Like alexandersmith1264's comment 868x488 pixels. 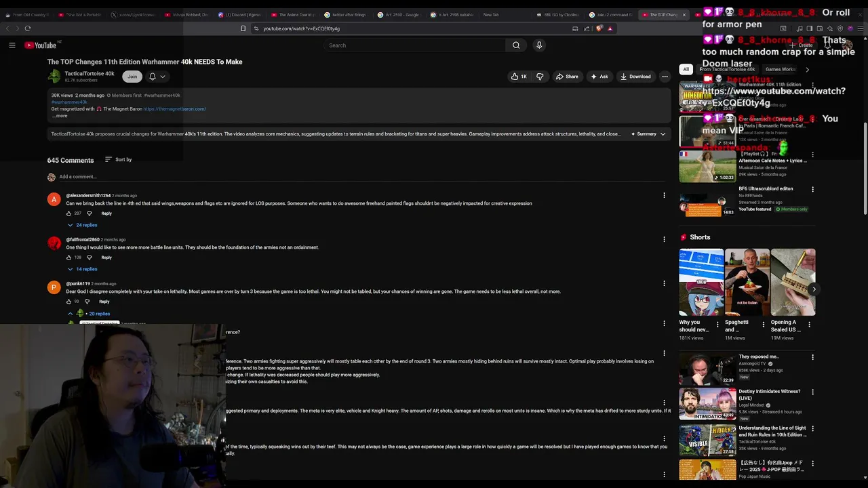pos(68,213)
